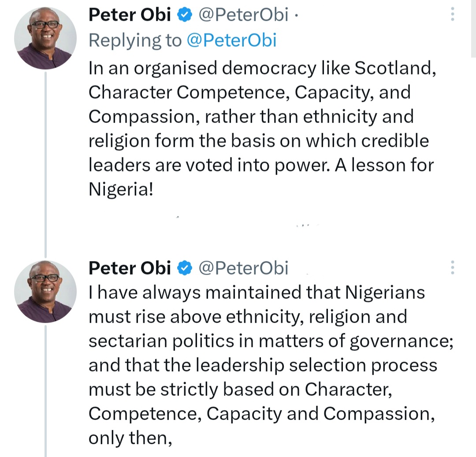Screen dimensions: 476x457
Task: Click the phrase 'A lesson for Nigeria!'
Action: 261,177
